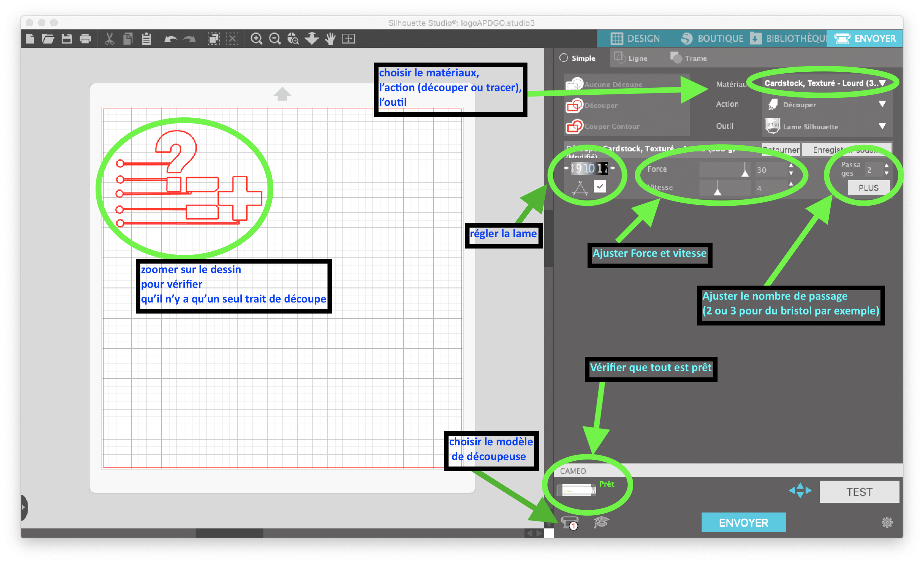The height and width of the screenshot is (564, 924).
Task: Select the Pan hand tool
Action: click(x=330, y=39)
